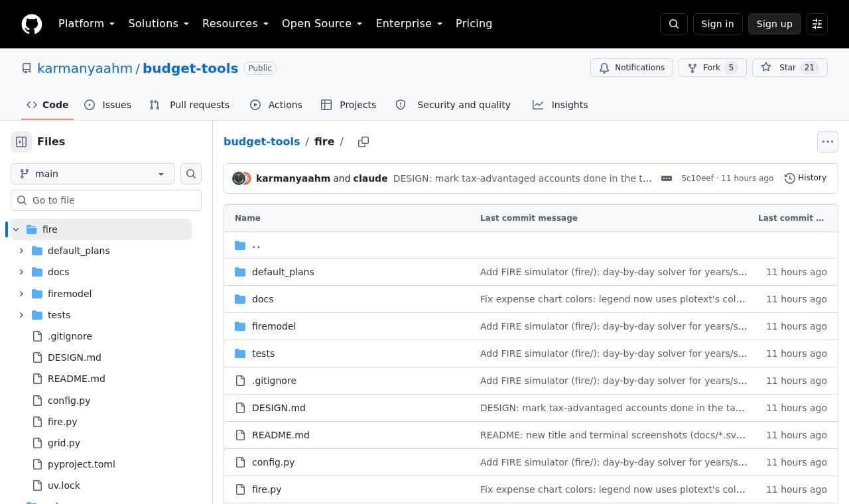Open the Pricing link in header
The width and height of the screenshot is (849, 504).
coord(474,24)
